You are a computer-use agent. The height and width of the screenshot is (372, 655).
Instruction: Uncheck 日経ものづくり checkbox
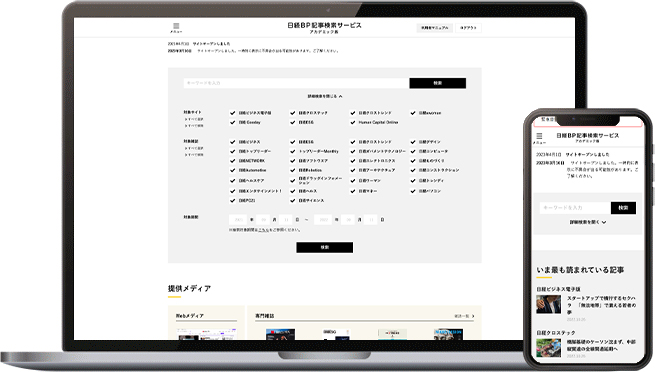(413, 161)
